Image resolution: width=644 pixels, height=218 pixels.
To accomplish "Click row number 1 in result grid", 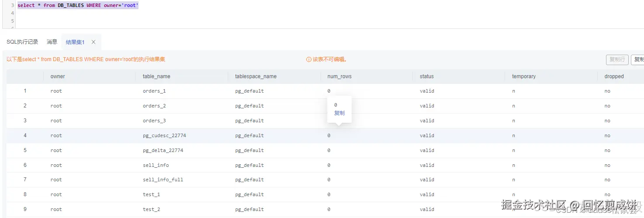I will click(x=25, y=91).
